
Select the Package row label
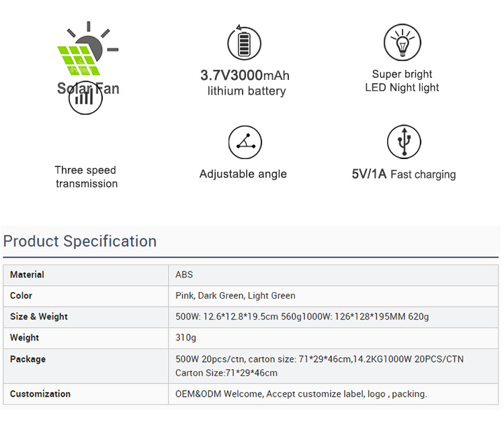point(28,359)
